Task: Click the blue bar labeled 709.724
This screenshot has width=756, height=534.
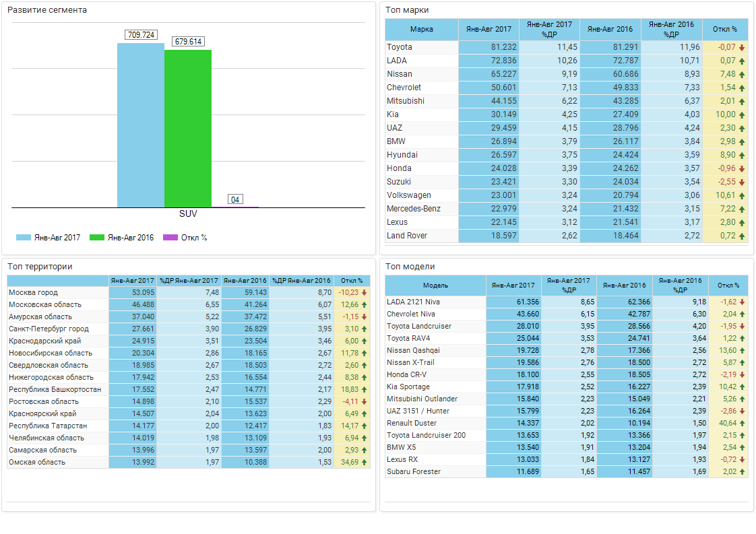Action: [x=141, y=125]
